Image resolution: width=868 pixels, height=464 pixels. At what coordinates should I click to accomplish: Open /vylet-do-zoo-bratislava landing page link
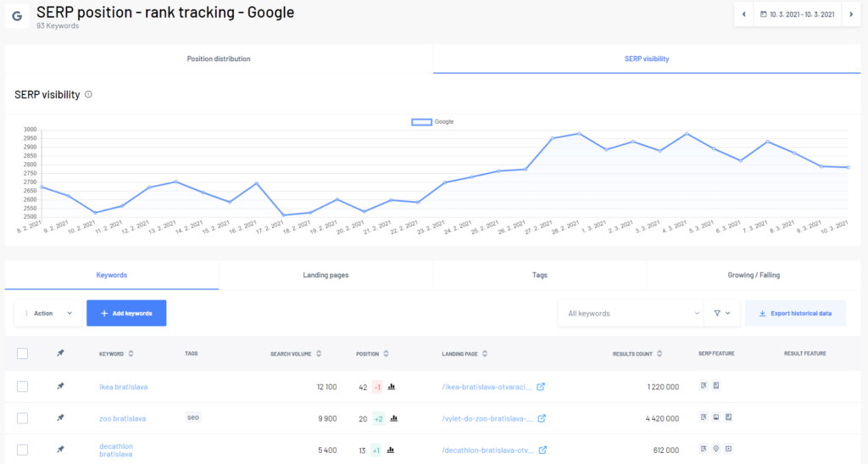pos(487,418)
